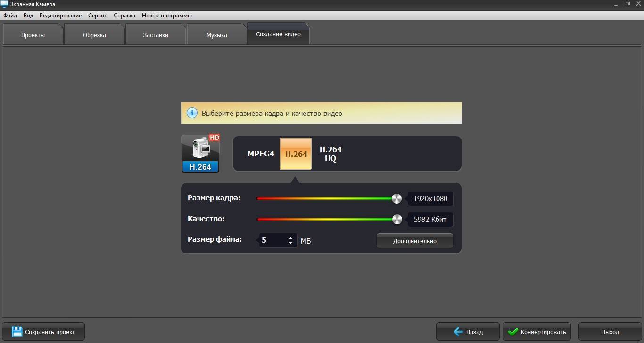Increase file size with the up arrow

(x=291, y=238)
